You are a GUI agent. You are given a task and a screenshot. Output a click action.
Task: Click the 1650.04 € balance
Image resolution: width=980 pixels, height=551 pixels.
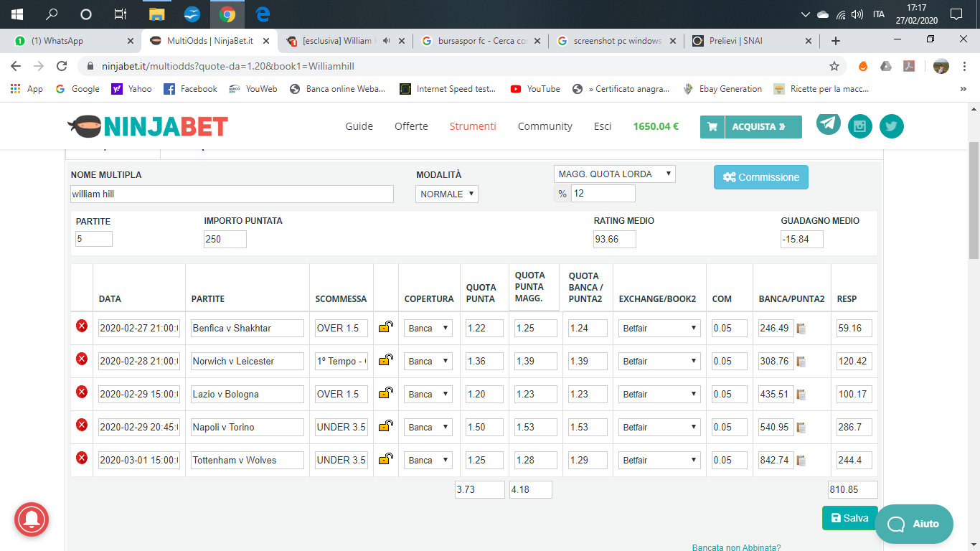pos(656,126)
